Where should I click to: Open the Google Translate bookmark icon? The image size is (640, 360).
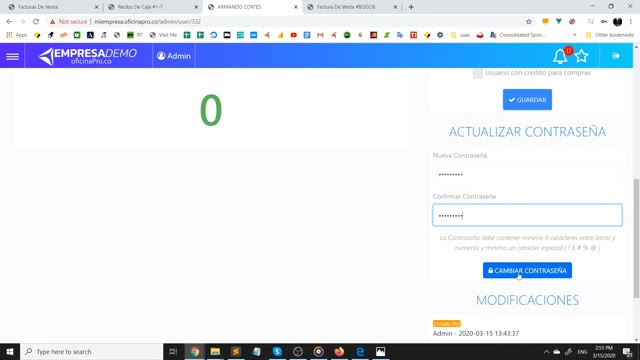400,35
